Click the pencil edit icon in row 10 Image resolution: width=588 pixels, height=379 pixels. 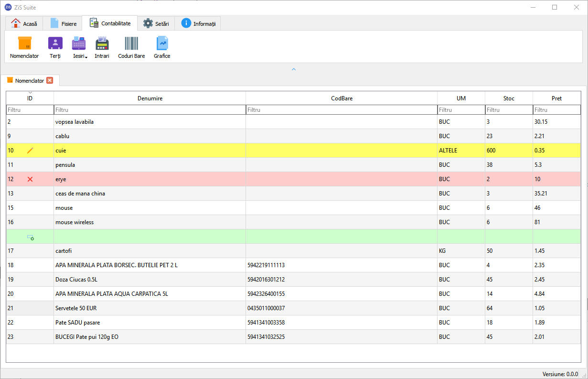pyautogui.click(x=30, y=151)
